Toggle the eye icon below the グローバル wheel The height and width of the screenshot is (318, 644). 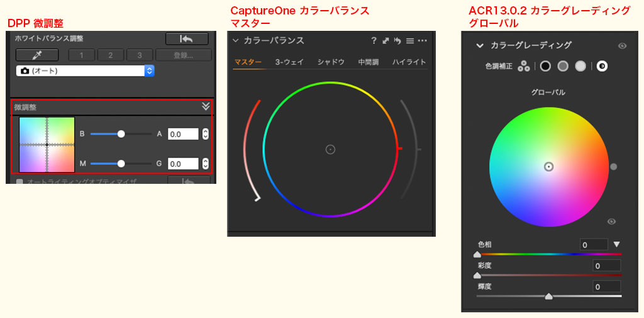point(611,221)
